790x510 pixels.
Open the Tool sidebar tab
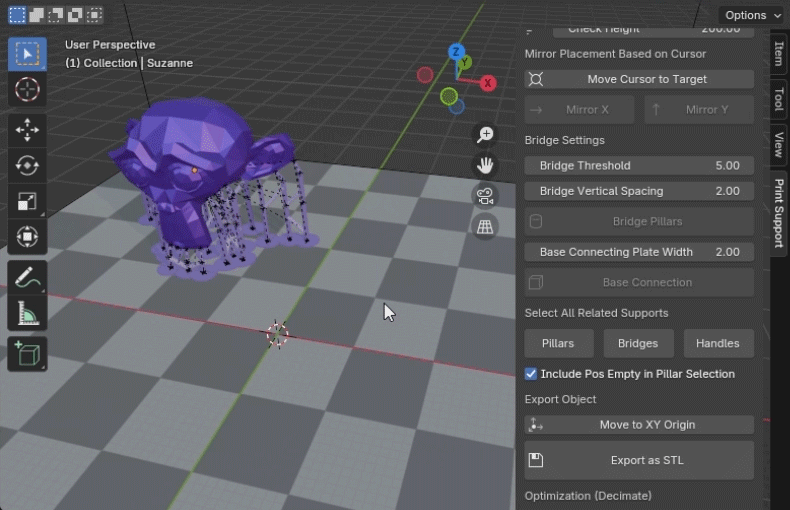(x=779, y=99)
